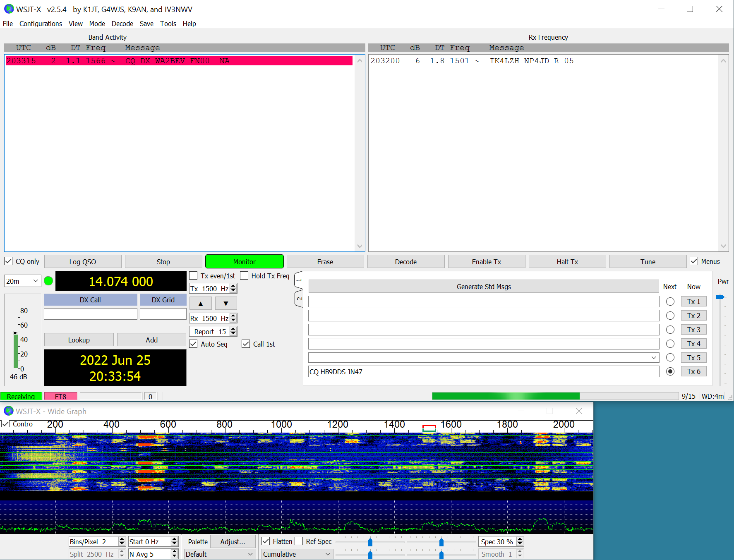Open the Cumulative spectrum dropdown
This screenshot has height=560, width=734.
click(x=297, y=554)
